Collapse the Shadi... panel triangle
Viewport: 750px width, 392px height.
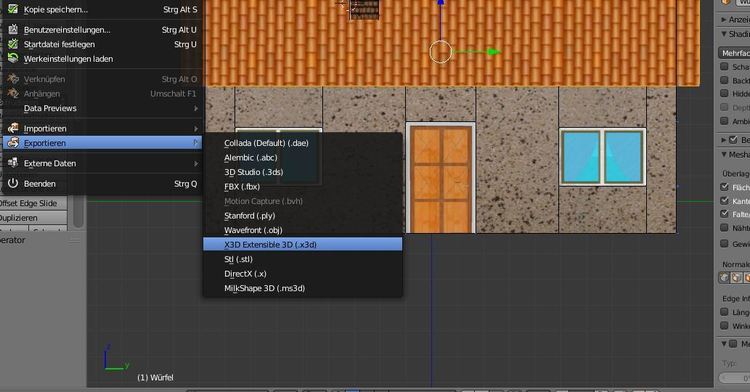(x=724, y=34)
